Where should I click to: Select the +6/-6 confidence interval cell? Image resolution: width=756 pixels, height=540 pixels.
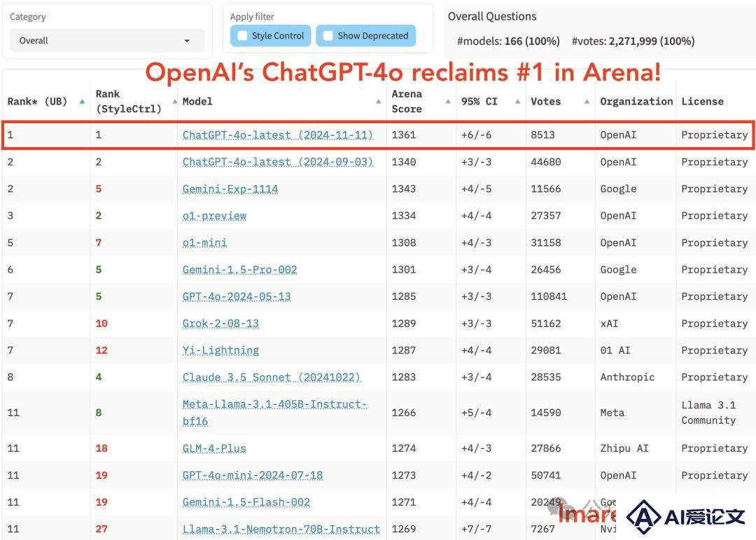pos(477,135)
